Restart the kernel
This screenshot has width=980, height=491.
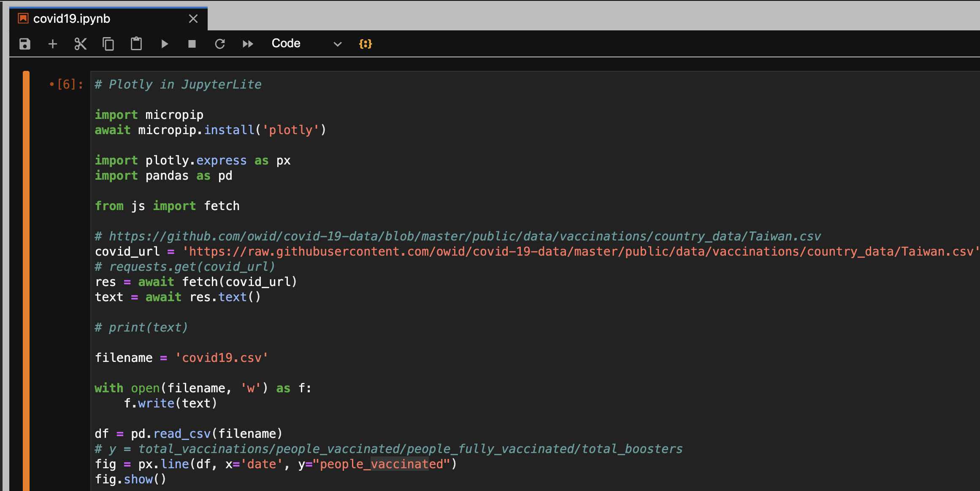(x=220, y=43)
